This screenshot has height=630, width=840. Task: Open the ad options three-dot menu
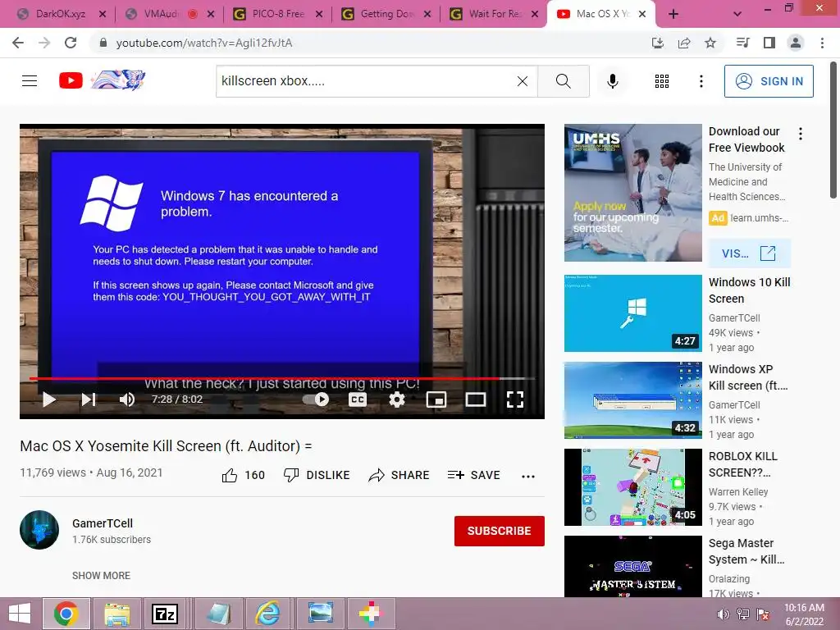pos(801,134)
